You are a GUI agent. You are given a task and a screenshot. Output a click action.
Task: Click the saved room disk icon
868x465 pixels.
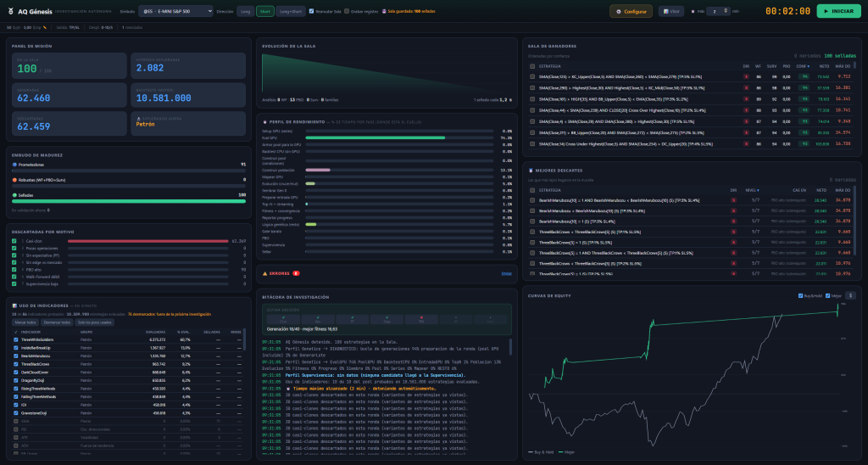coord(384,11)
